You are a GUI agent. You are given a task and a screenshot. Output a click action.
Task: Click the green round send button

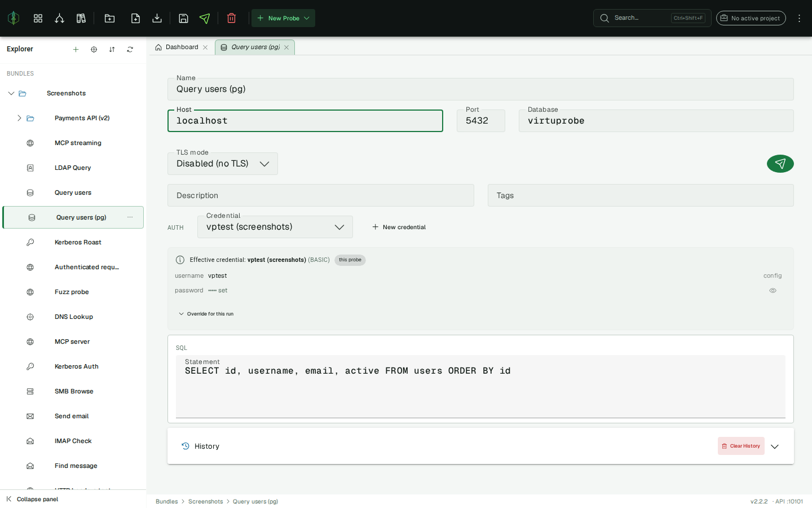(x=780, y=164)
